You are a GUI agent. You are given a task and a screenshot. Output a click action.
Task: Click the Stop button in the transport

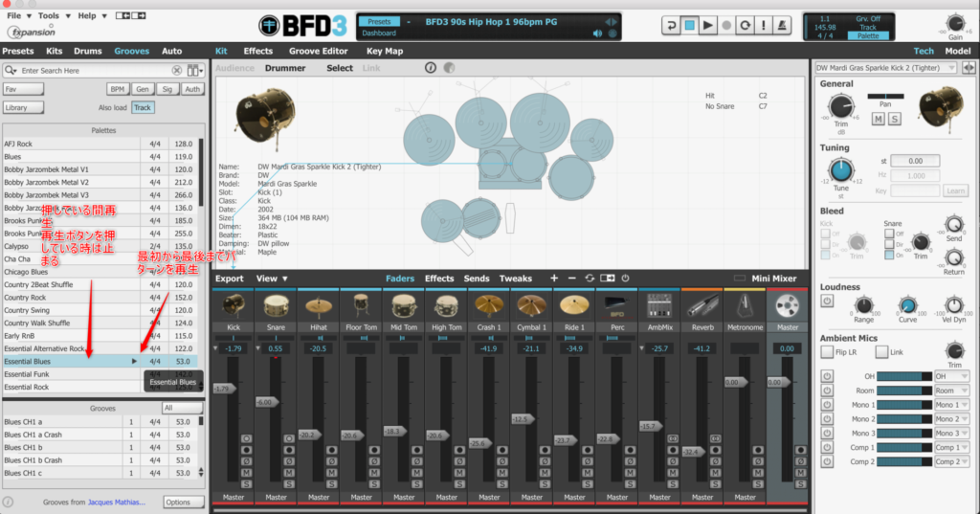(x=689, y=26)
